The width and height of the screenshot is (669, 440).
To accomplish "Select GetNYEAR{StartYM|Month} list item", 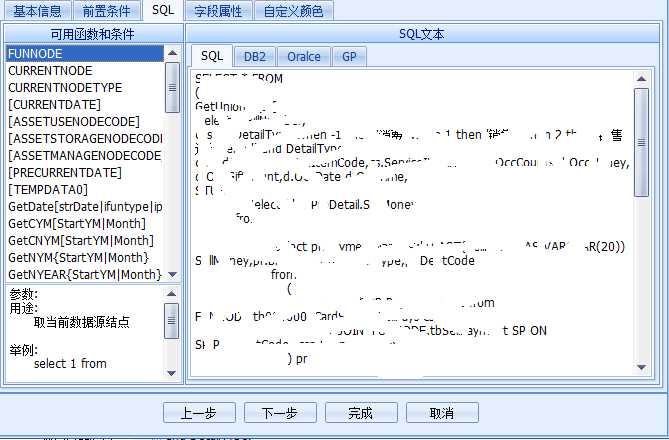I will click(x=84, y=274).
